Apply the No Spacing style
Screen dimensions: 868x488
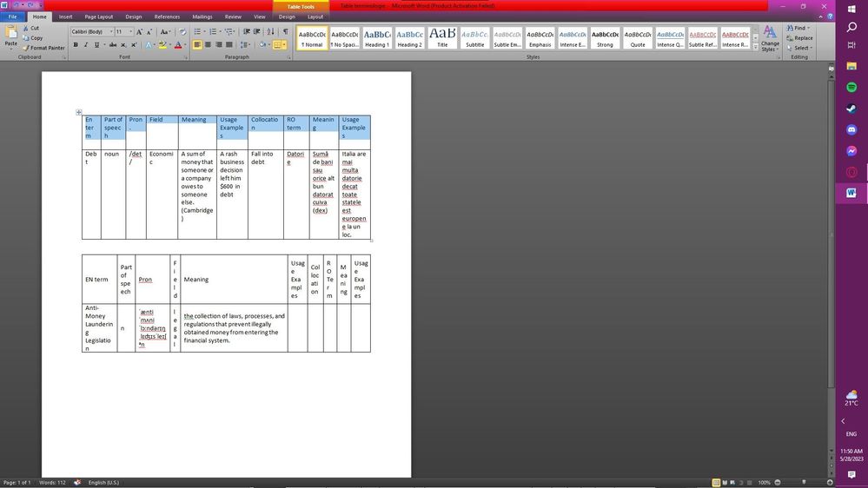pyautogui.click(x=344, y=37)
